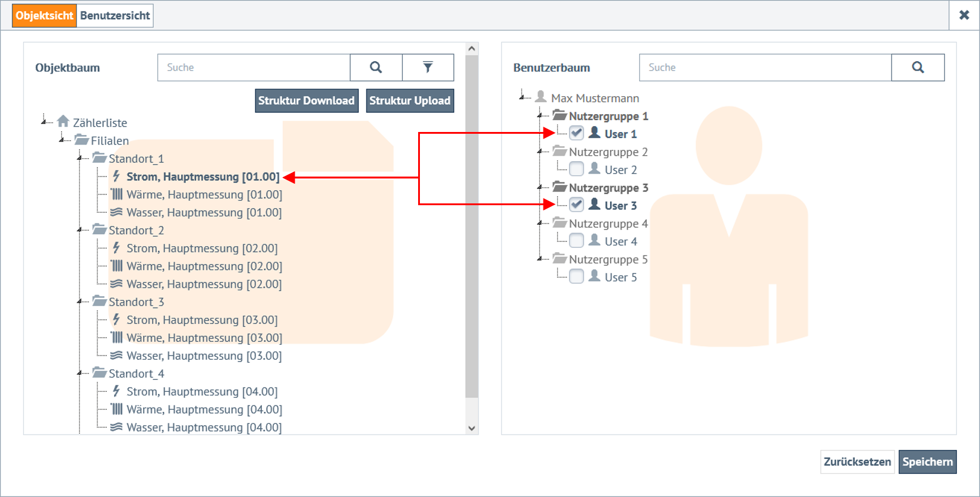
Task: Click the Objektbaum vertical scrollbar down arrow
Action: tap(472, 428)
